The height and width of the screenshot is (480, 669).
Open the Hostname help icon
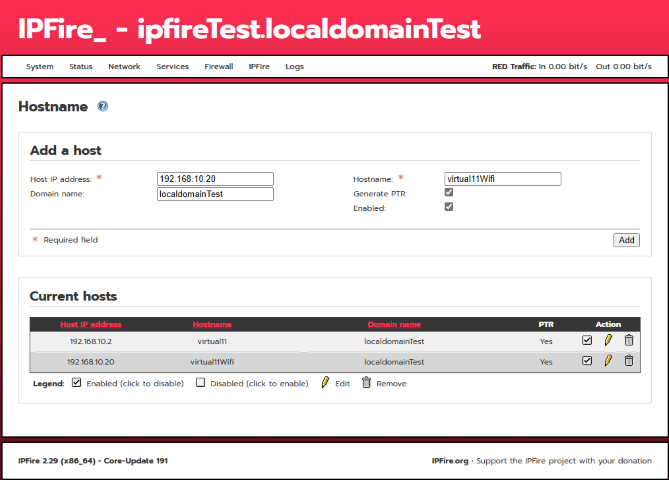pos(102,106)
